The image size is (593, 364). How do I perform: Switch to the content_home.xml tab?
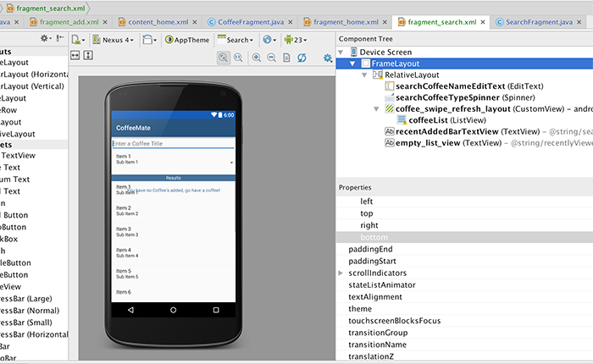(158, 22)
